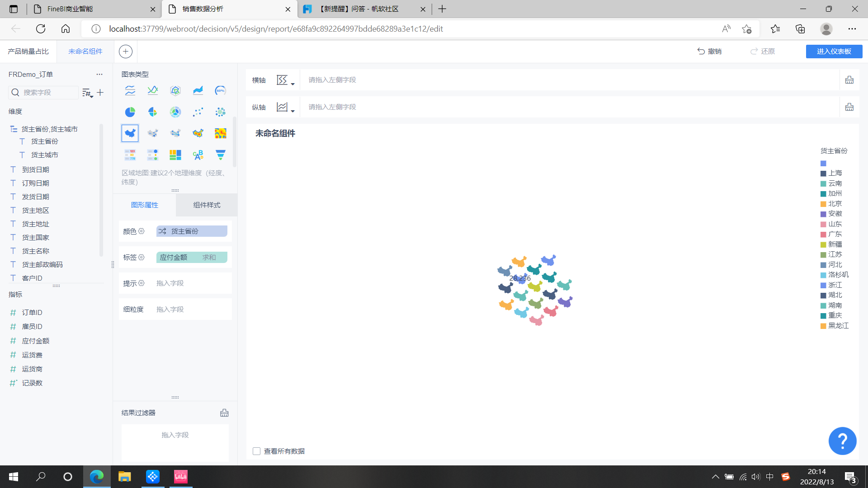Select the bubble cluster chart icon
The image size is (868, 488).
(221, 112)
